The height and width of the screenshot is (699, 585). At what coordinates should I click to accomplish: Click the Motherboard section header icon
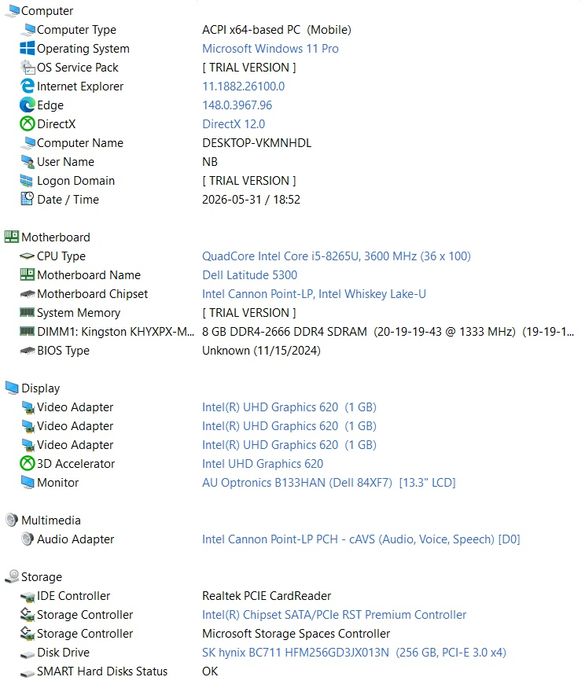point(12,237)
